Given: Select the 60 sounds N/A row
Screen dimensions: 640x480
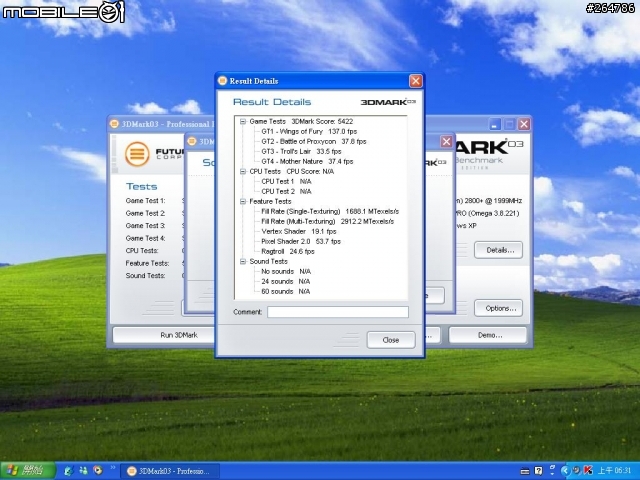Looking at the screenshot, I should (x=285, y=291).
